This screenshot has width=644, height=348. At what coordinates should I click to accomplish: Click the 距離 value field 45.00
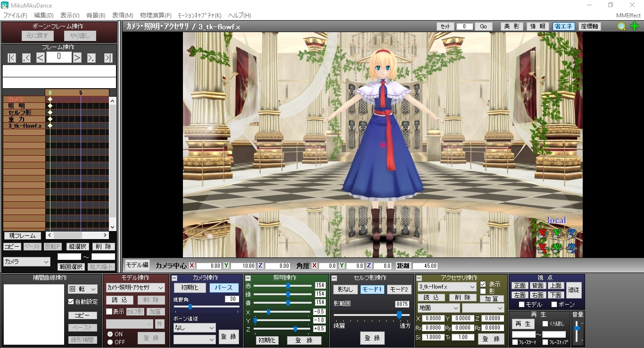[425, 266]
